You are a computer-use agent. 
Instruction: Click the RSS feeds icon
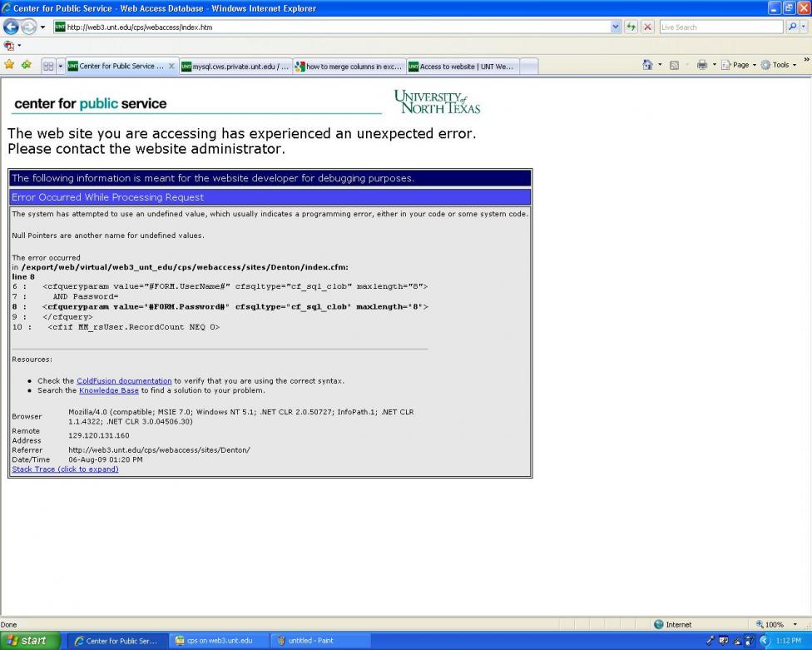[674, 65]
